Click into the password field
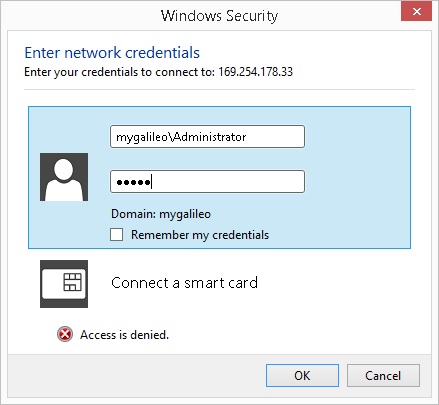This screenshot has width=439, height=405. (x=207, y=182)
